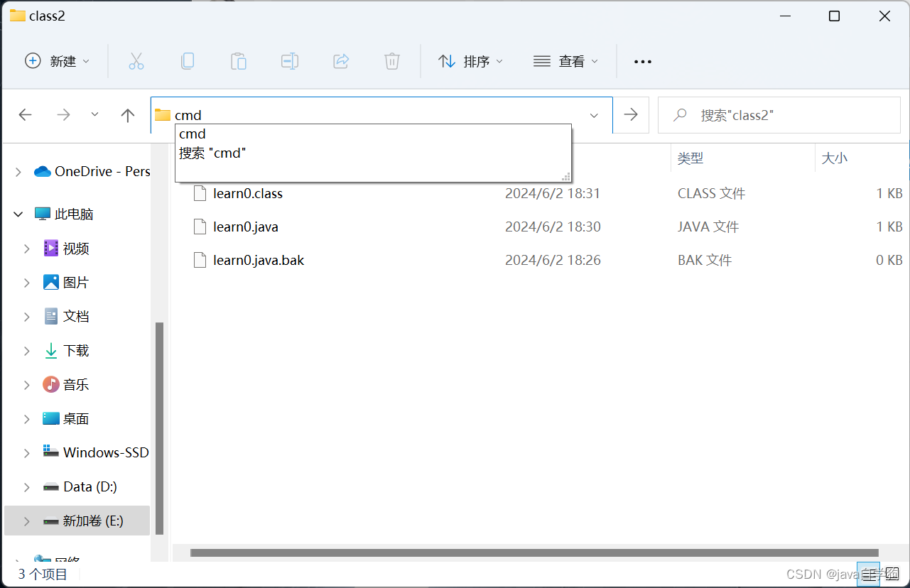Click the JAVA 文件 type cell
The image size is (910, 588).
(x=708, y=227)
